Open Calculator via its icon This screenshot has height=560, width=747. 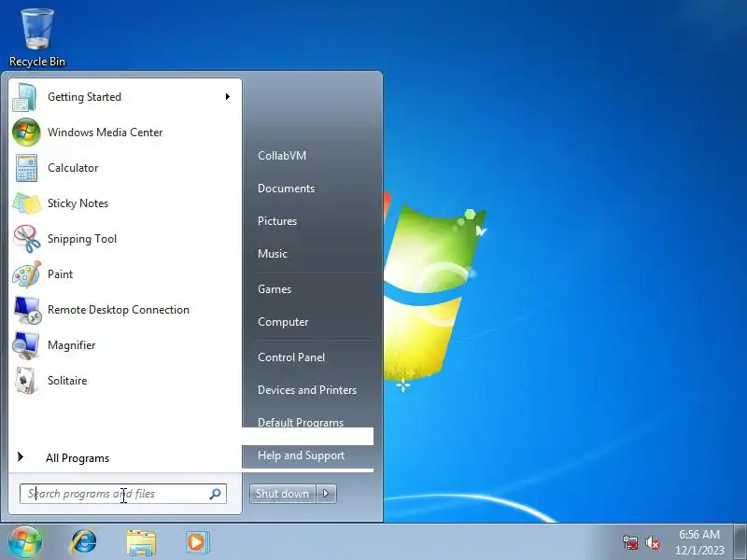click(x=26, y=168)
